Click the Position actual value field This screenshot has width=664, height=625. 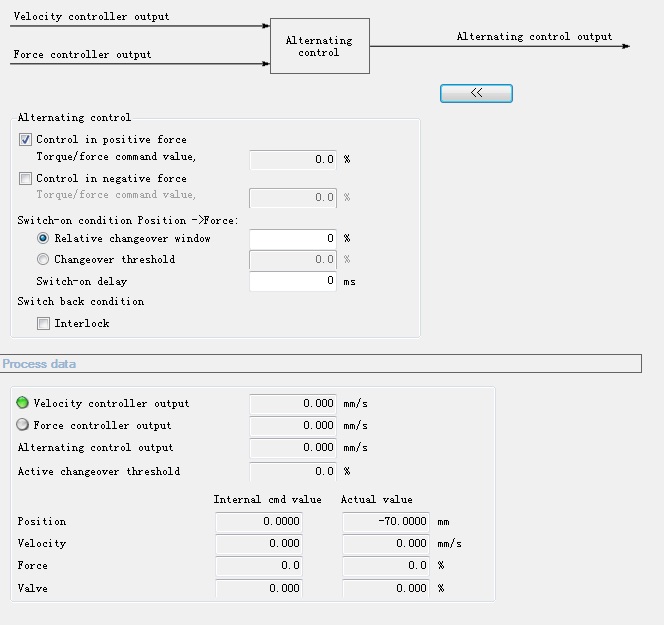(386, 521)
